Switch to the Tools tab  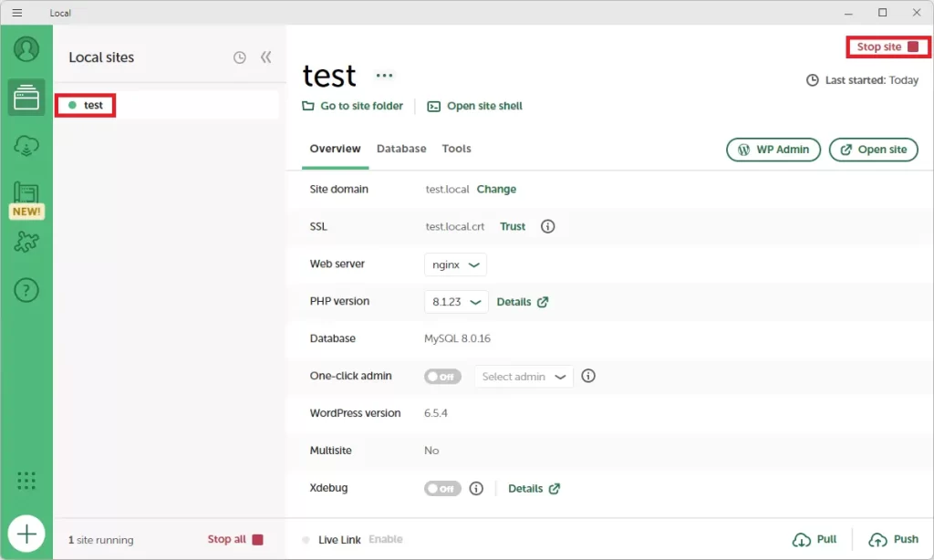pos(456,149)
